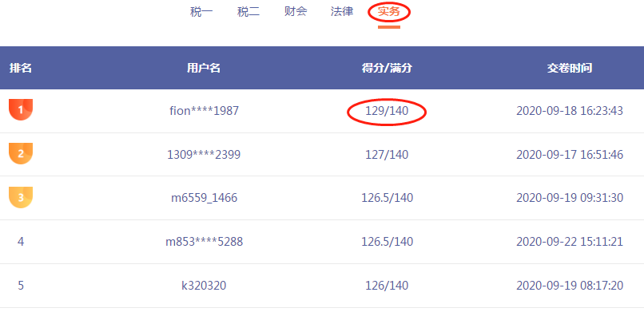Click the 用户名 column header
Viewport: 644px width, 312px height.
[204, 68]
